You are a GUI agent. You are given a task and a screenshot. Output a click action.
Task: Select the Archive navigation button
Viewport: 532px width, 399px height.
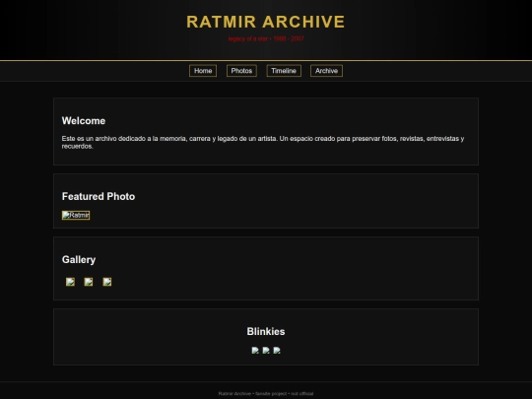(326, 71)
